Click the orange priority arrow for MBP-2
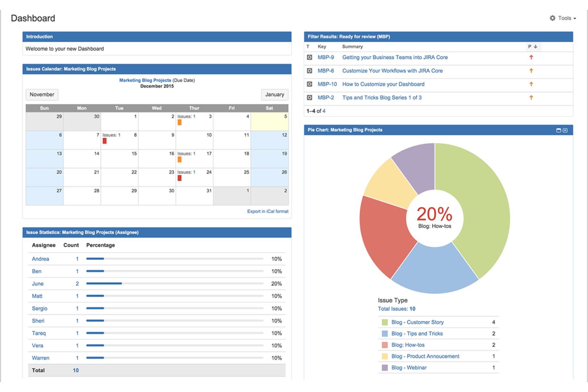Image resolution: width=588 pixels, height=392 pixels. click(531, 97)
